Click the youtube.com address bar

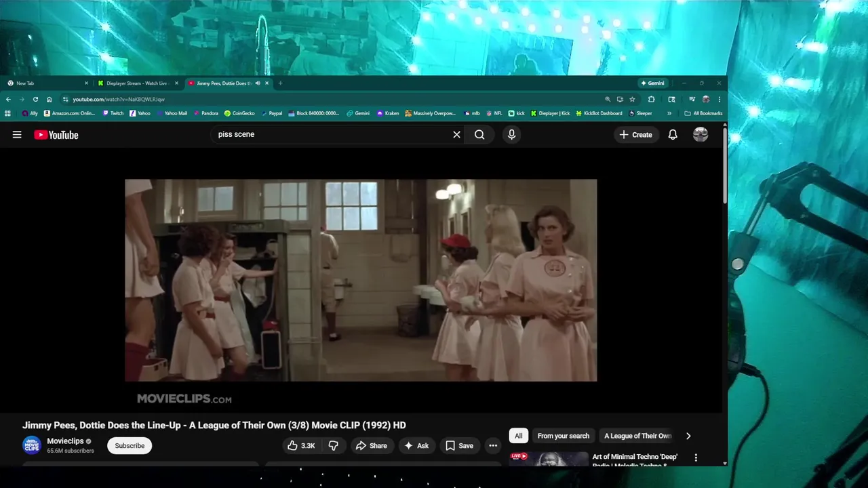tap(332, 100)
